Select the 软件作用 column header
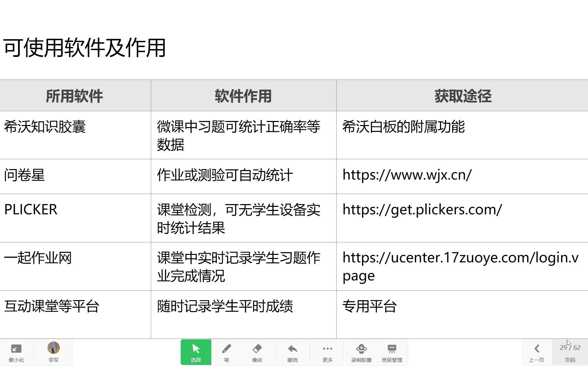This screenshot has height=368, width=588. pos(244,96)
